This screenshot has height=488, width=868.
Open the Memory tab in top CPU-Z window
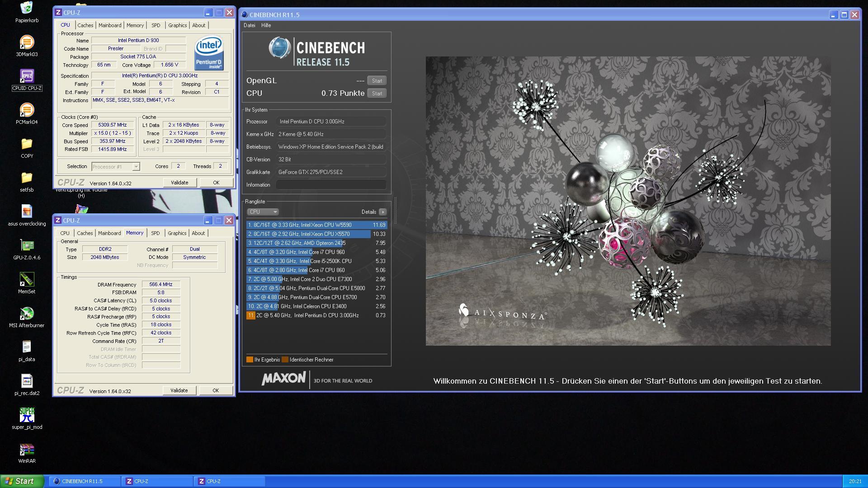[x=135, y=25]
